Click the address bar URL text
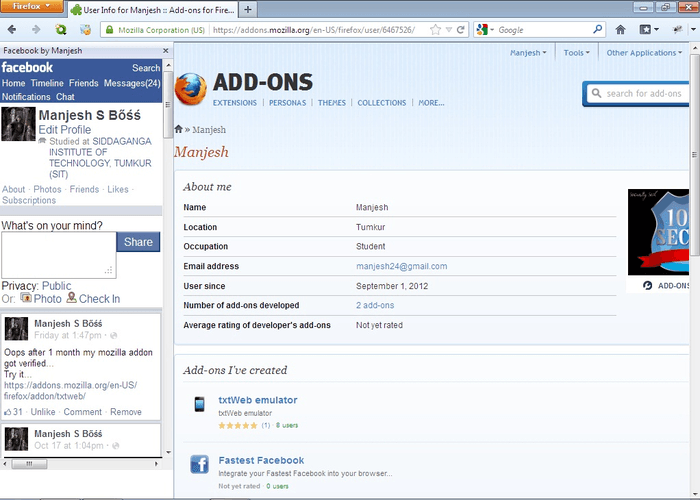This screenshot has width=700, height=500. (314, 30)
